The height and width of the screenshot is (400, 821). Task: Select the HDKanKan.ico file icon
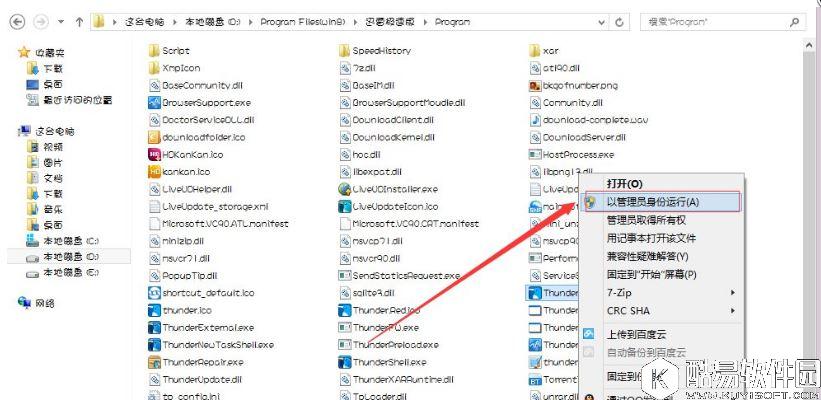point(154,154)
